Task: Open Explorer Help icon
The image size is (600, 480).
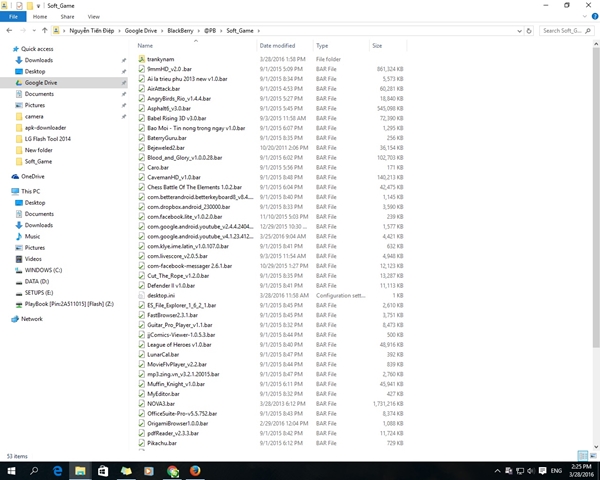Action: click(595, 16)
